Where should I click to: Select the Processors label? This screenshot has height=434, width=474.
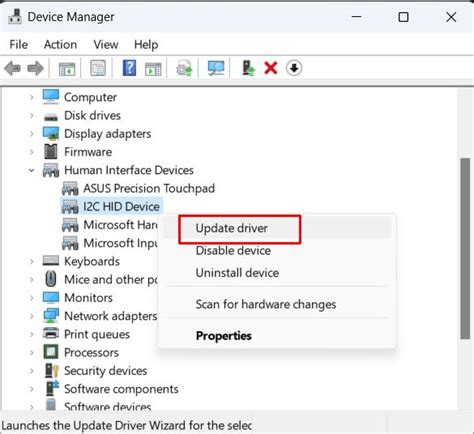[91, 352]
